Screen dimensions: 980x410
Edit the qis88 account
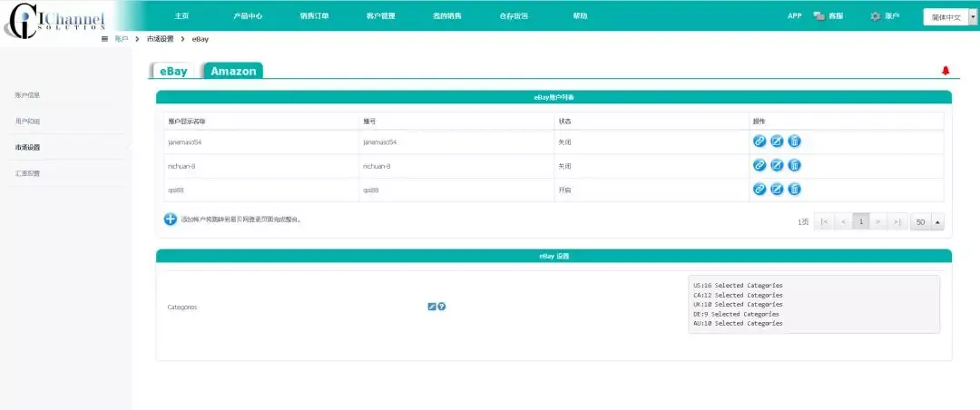coord(777,189)
